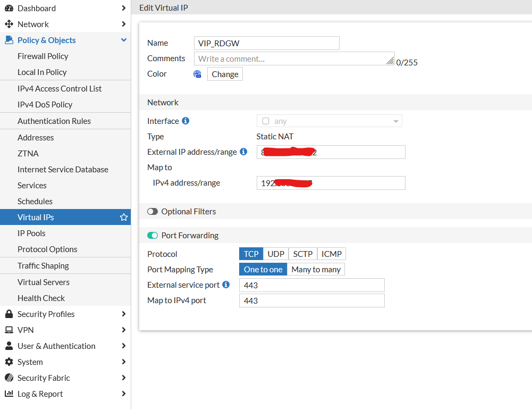The image size is (532, 409).
Task: Click the Change color button
Action: (225, 74)
